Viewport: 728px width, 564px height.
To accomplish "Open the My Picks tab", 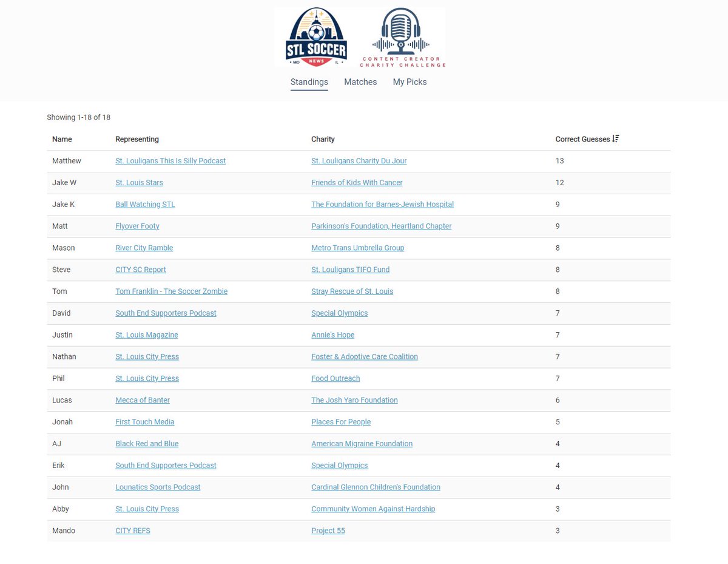I will click(x=410, y=82).
